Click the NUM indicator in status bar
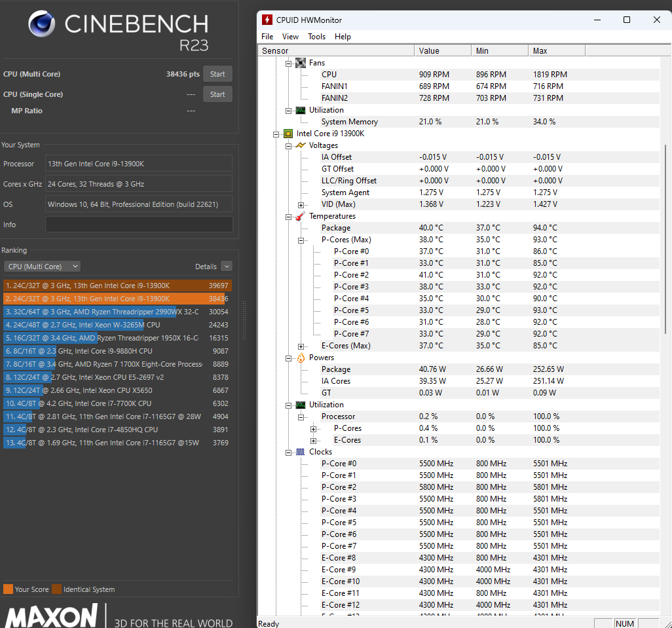This screenshot has width=672, height=628. (625, 623)
